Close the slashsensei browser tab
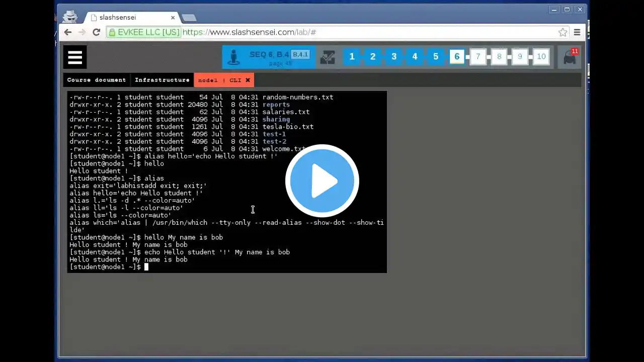 [173, 17]
